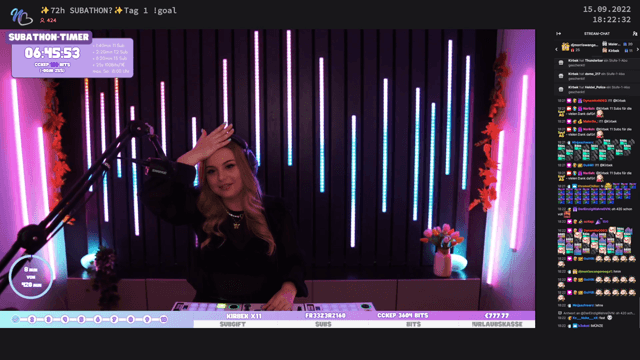Click the MONZE chat message
The width and height of the screenshot is (640, 360).
pyautogui.click(x=581, y=326)
